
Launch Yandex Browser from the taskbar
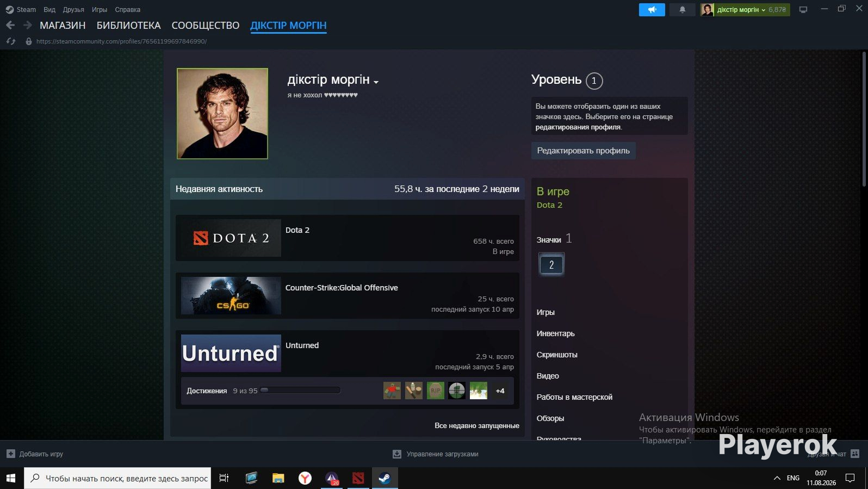(x=305, y=478)
